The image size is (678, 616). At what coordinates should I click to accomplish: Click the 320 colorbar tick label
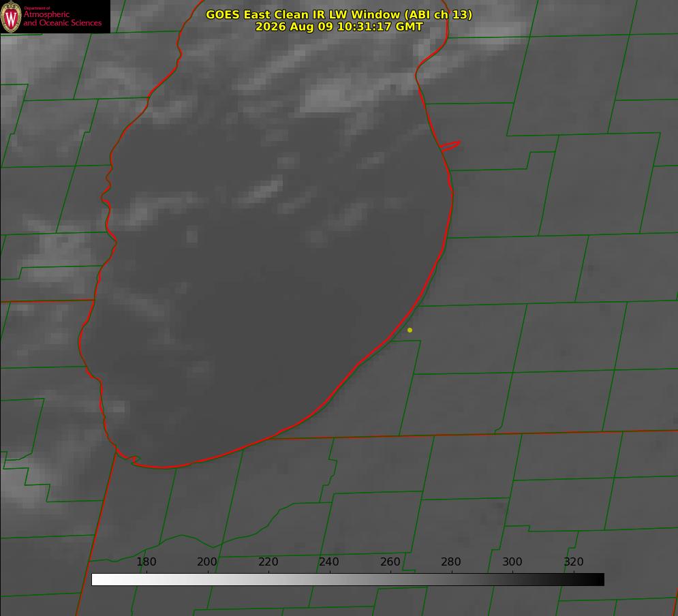click(x=574, y=561)
